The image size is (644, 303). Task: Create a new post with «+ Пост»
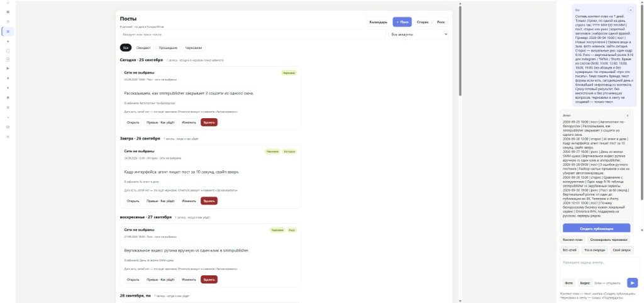402,22
